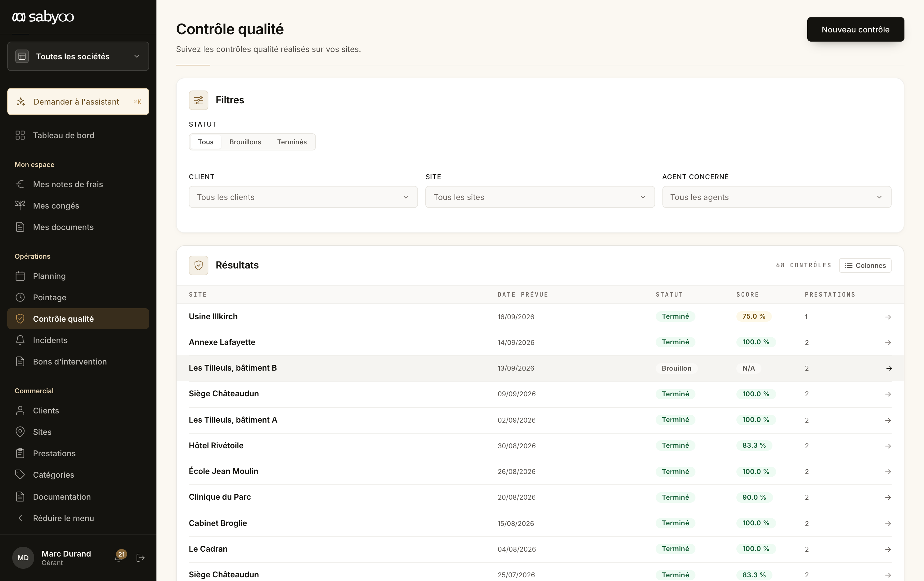Open Prestations menu item
Viewport: 924px width, 581px height.
pos(78,453)
